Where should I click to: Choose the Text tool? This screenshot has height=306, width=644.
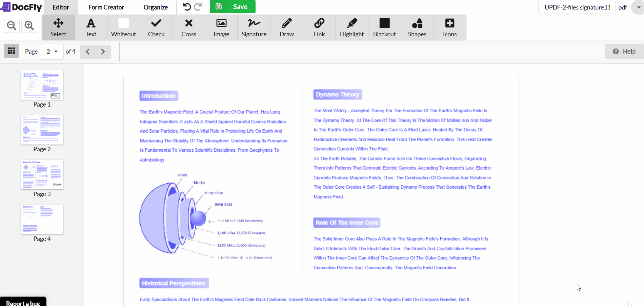[91, 27]
